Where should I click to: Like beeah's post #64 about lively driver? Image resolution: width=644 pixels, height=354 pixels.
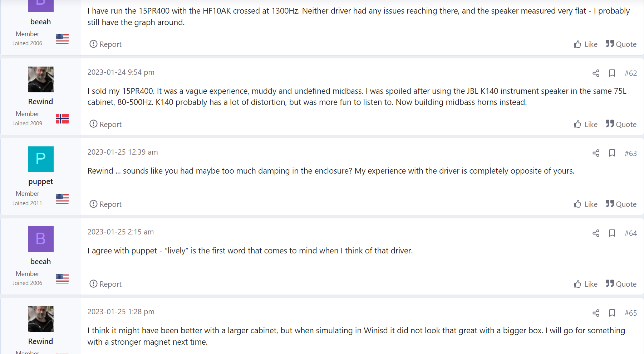(586, 284)
